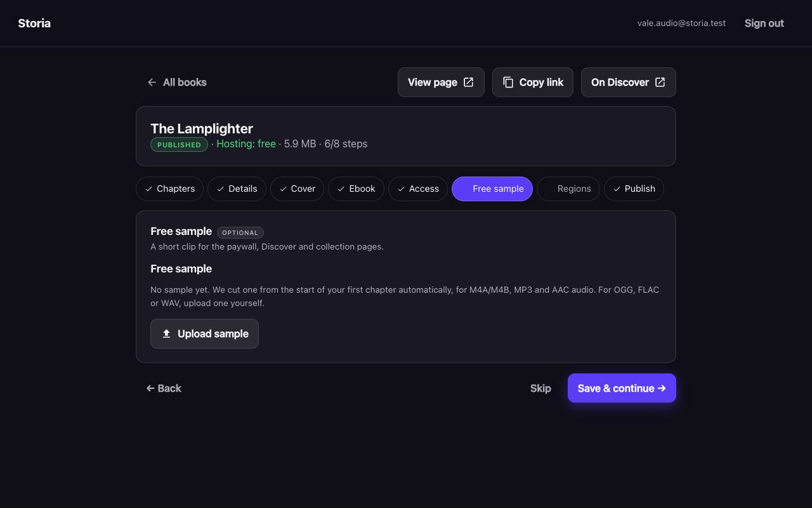Click the back arrow icon beside All books

click(152, 82)
